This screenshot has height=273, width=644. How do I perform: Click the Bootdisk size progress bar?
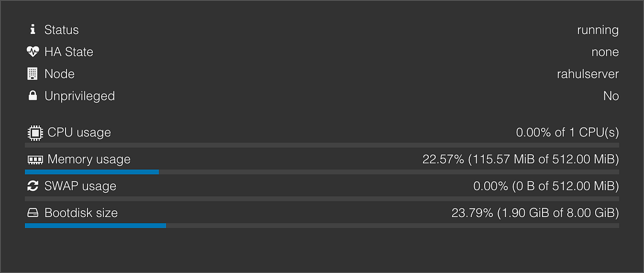tap(322, 226)
